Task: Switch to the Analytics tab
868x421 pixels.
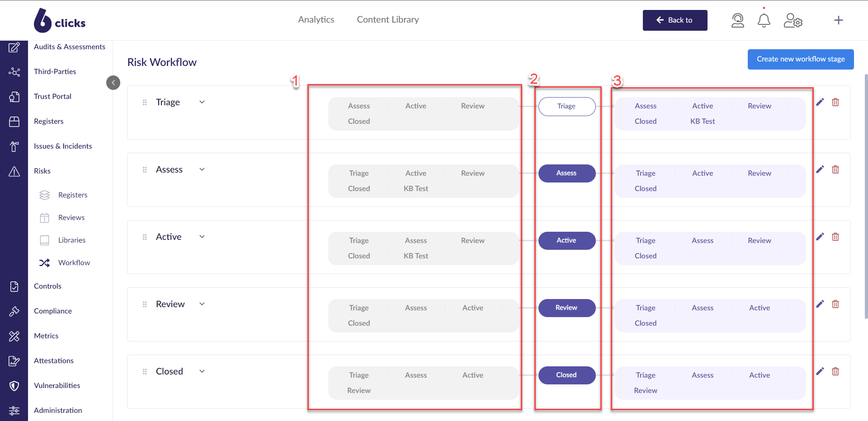Action: coord(316,19)
